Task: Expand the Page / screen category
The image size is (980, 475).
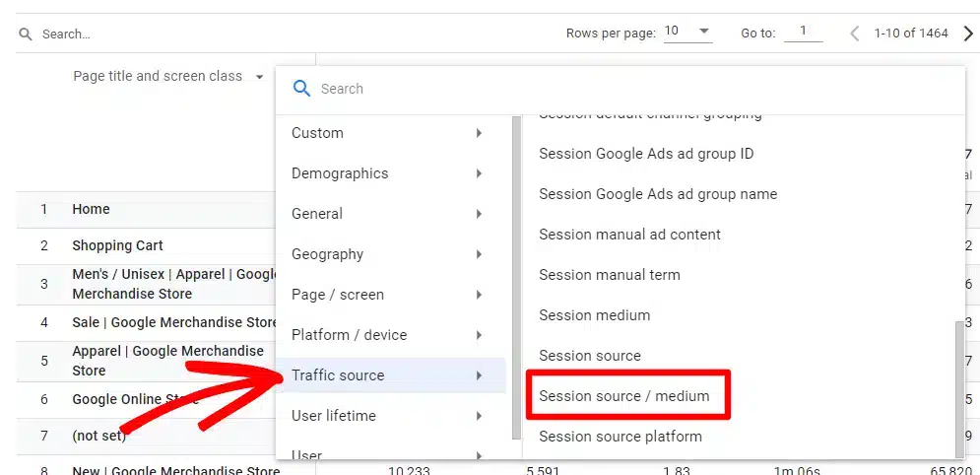Action: pos(390,295)
